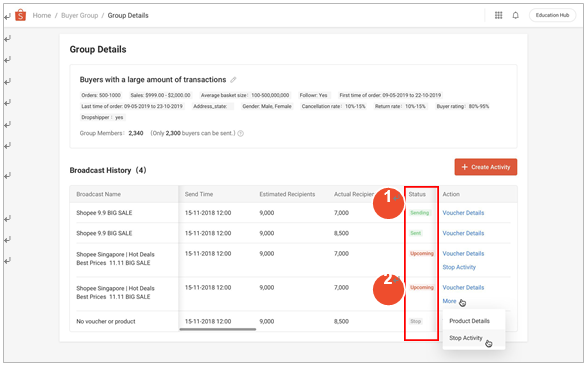Viewport: 588px width, 366px height.
Task: Navigate to Buyer Group breadcrumb
Action: [80, 15]
